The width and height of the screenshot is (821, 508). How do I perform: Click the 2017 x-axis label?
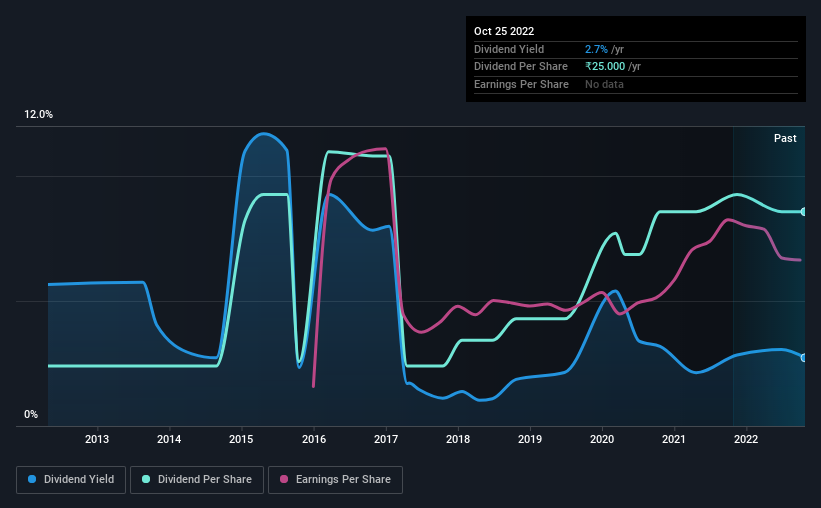pyautogui.click(x=386, y=439)
